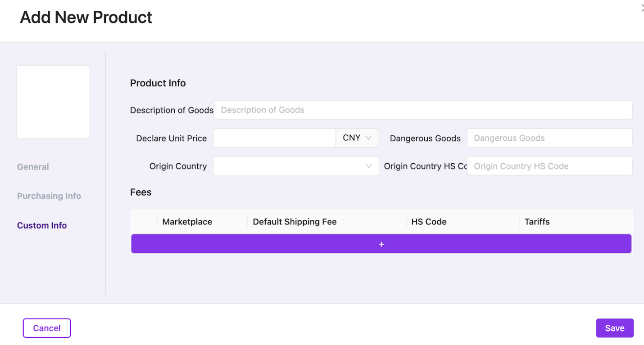Screen dimensions: 644x345
Task: Expand the Origin Country select box
Action: coord(296,166)
